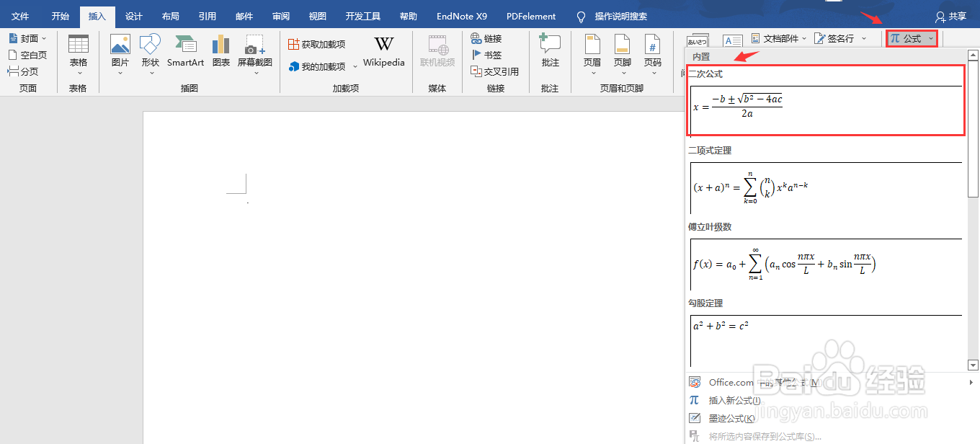Click the built-in (内置) section header

point(701,56)
